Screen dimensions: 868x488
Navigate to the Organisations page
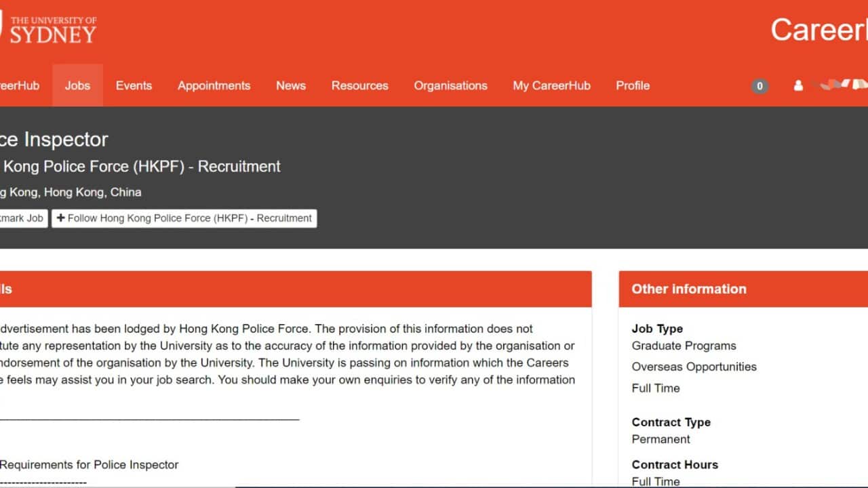point(450,85)
